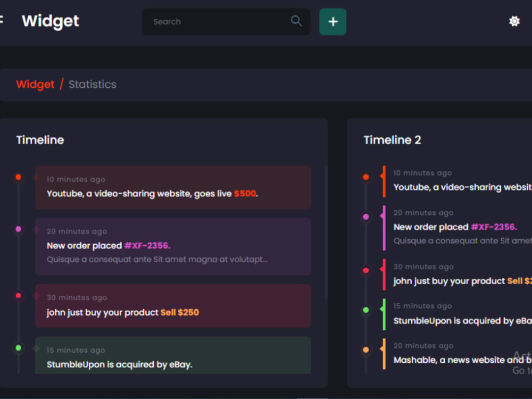Click the Timeline panel scrollbar
The image size is (532, 399).
point(326,232)
